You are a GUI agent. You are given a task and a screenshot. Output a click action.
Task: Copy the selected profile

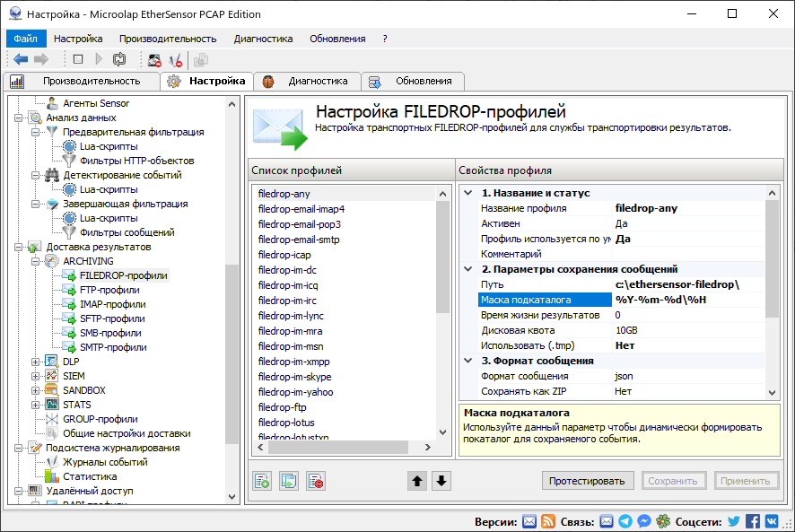pyautogui.click(x=288, y=481)
